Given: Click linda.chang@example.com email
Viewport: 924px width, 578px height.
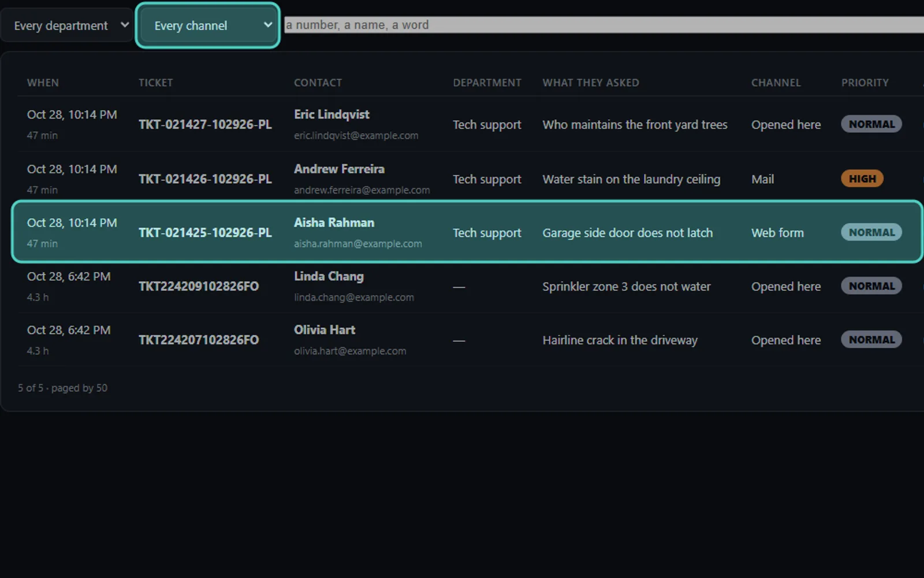Looking at the screenshot, I should point(353,298).
